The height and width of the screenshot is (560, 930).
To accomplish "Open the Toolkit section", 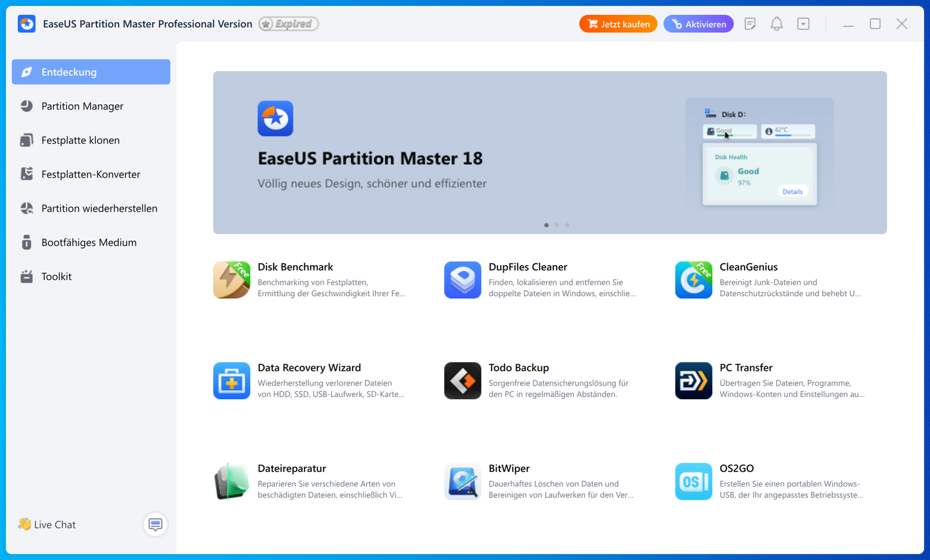I will tap(91, 277).
